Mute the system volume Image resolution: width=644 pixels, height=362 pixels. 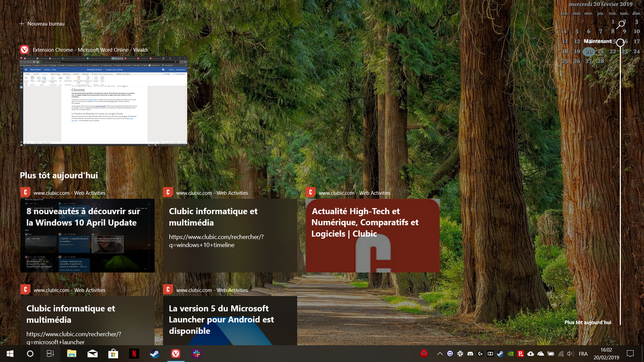pos(570,354)
